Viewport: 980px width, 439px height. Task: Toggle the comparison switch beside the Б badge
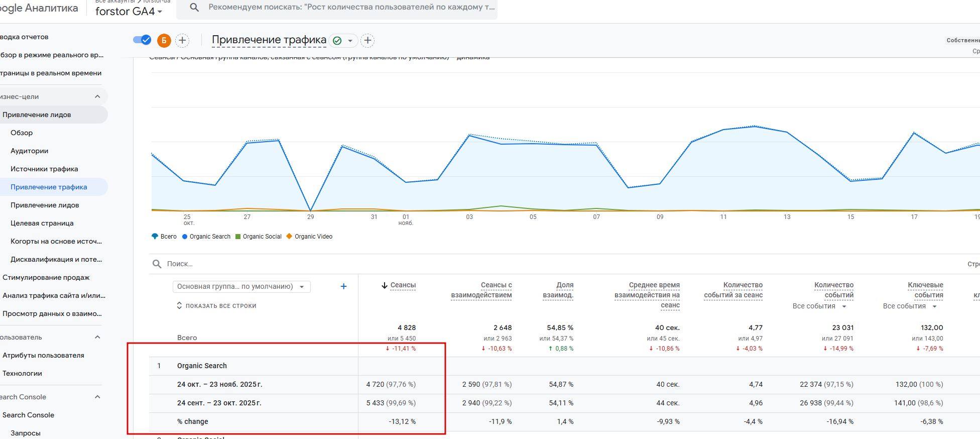(142, 40)
